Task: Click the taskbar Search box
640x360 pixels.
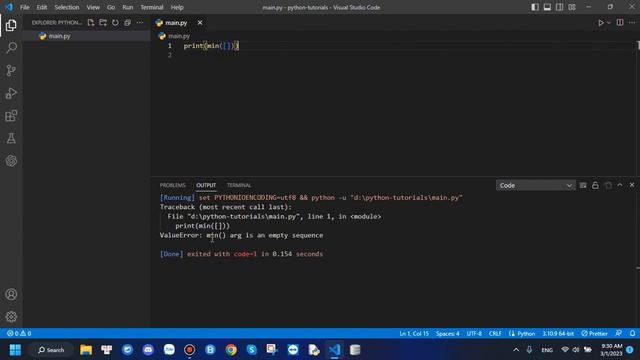Action: click(51, 350)
